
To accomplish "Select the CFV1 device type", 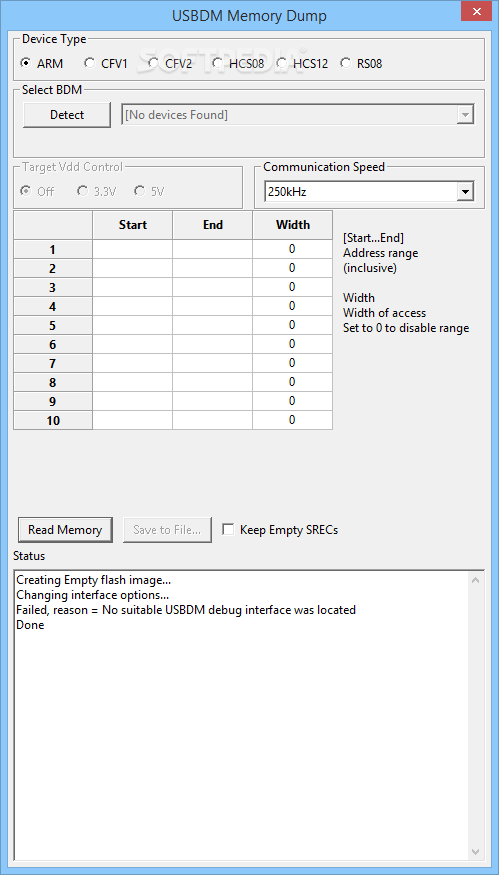I will 106,64.
